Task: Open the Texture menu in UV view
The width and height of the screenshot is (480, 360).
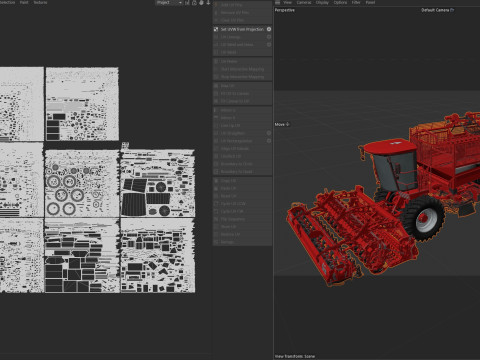Action: click(x=40, y=2)
